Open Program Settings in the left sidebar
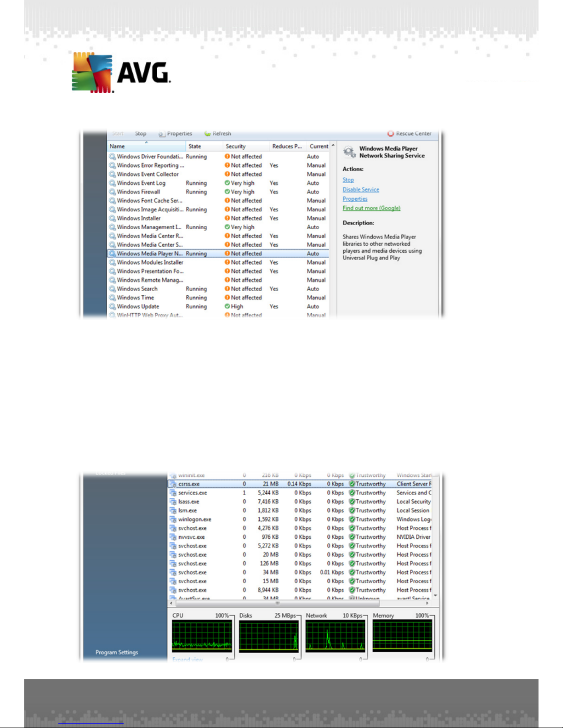The width and height of the screenshot is (563, 728). 117,652
